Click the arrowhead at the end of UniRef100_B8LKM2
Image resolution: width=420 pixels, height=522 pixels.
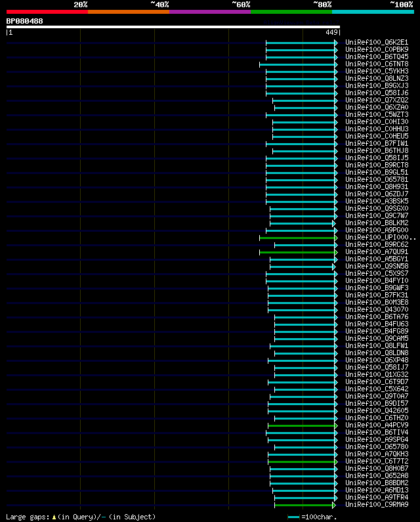pyautogui.click(x=334, y=224)
